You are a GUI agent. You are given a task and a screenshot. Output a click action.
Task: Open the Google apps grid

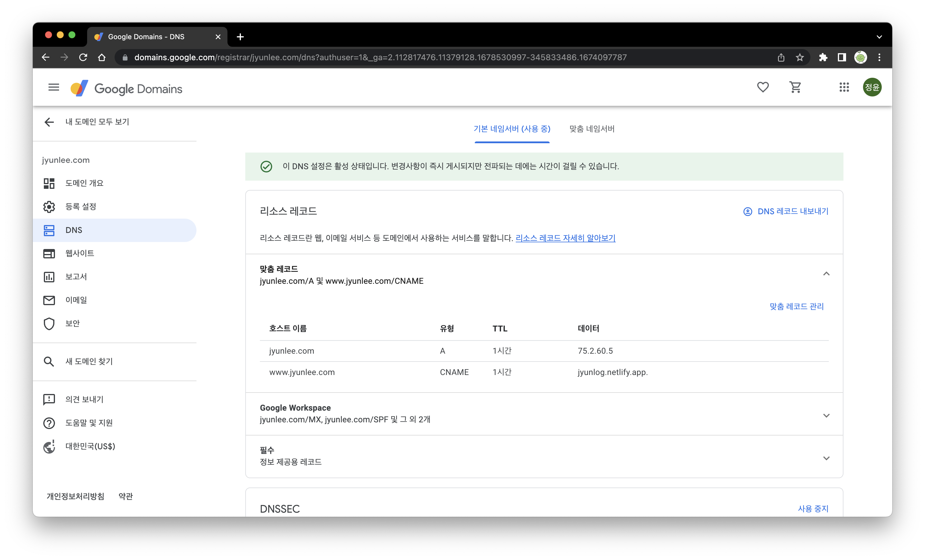844,87
